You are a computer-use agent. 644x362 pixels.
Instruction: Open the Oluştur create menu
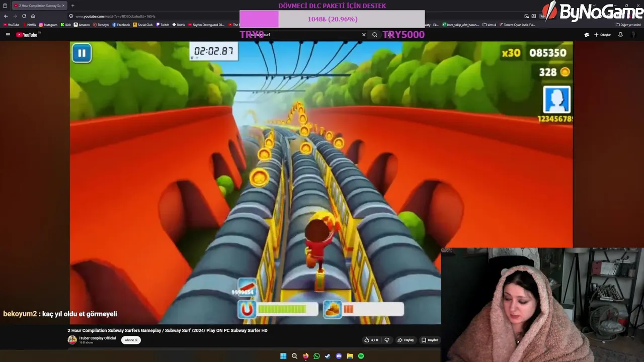[602, 35]
